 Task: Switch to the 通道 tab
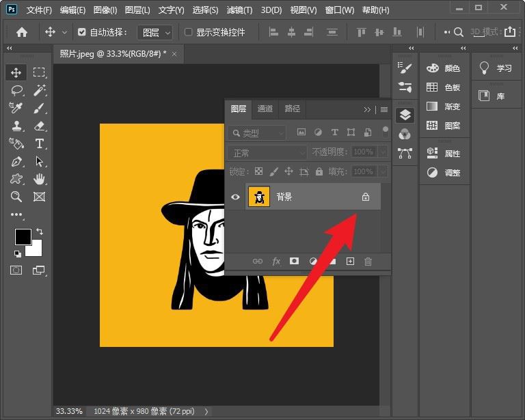[265, 109]
